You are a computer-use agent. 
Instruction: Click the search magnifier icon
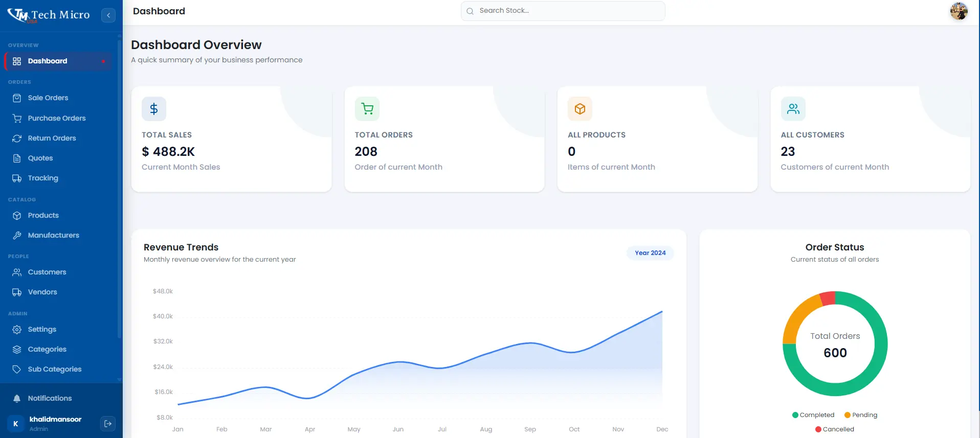pos(470,11)
